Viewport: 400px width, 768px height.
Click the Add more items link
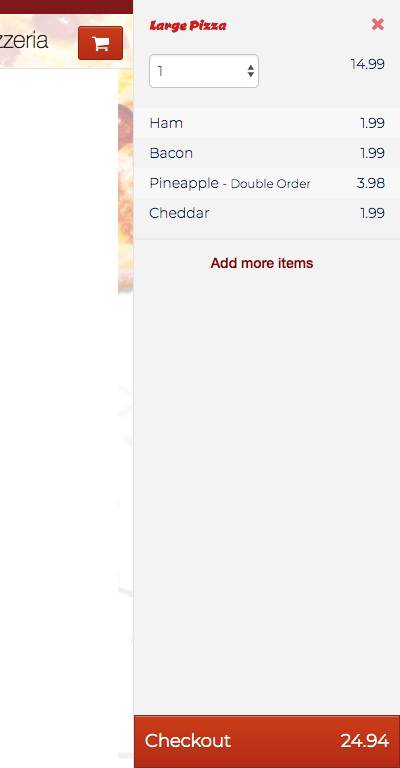[x=262, y=263]
